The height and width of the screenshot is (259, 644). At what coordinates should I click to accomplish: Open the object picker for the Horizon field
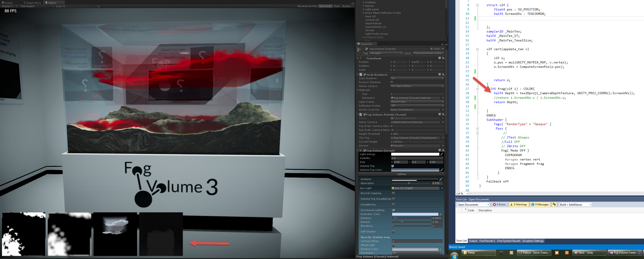[442, 146]
